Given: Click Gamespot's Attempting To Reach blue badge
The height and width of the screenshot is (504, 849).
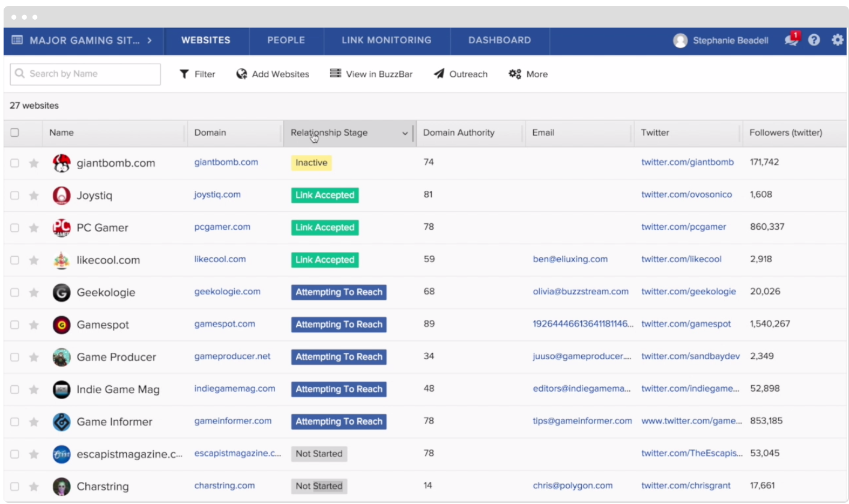Looking at the screenshot, I should 339,325.
